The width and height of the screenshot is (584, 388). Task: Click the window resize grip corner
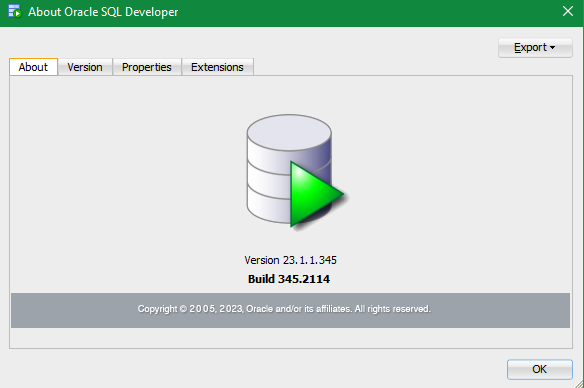coord(579,384)
